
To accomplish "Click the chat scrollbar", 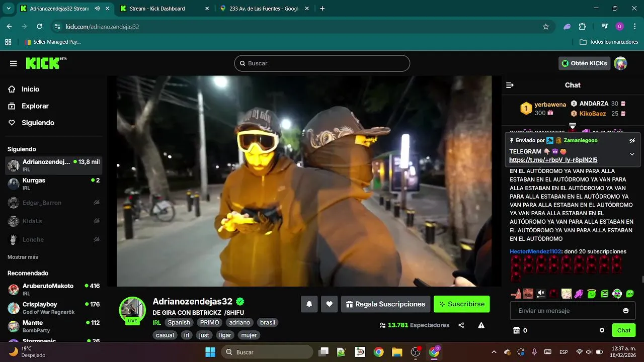I will [642, 280].
